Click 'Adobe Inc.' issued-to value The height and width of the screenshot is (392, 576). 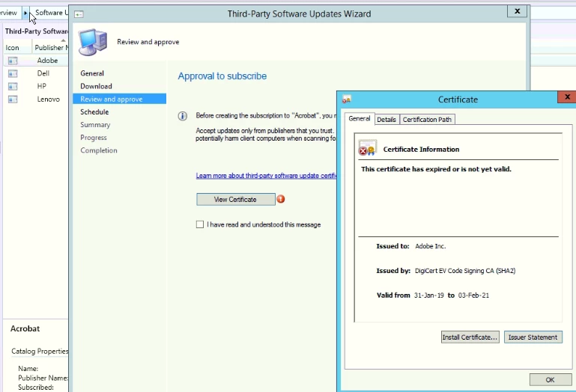click(x=430, y=246)
